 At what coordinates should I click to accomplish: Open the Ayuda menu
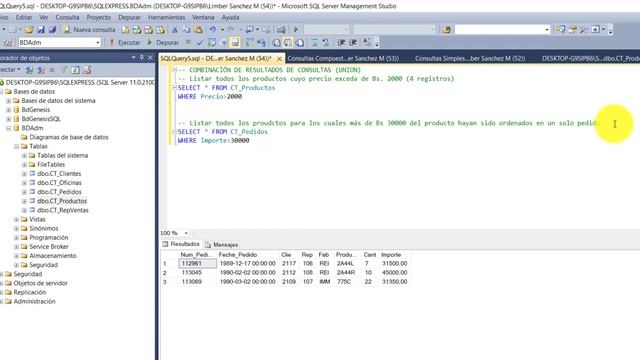point(231,18)
